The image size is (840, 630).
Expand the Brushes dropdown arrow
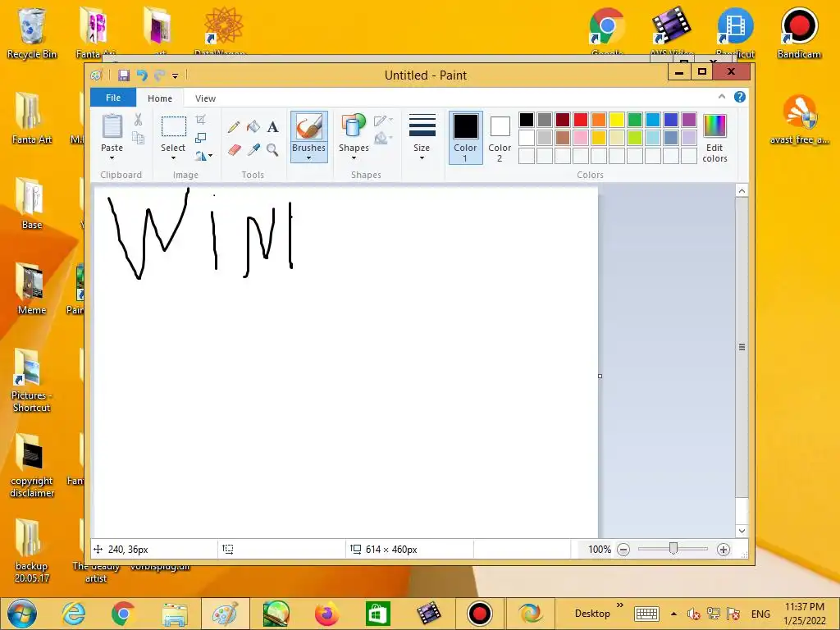(x=309, y=158)
